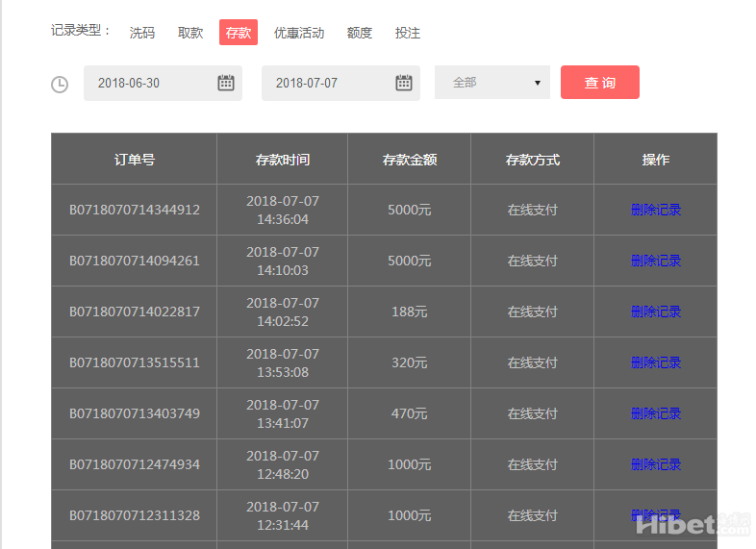Open the 优惠活动 record tab
The height and width of the screenshot is (549, 756).
[299, 33]
